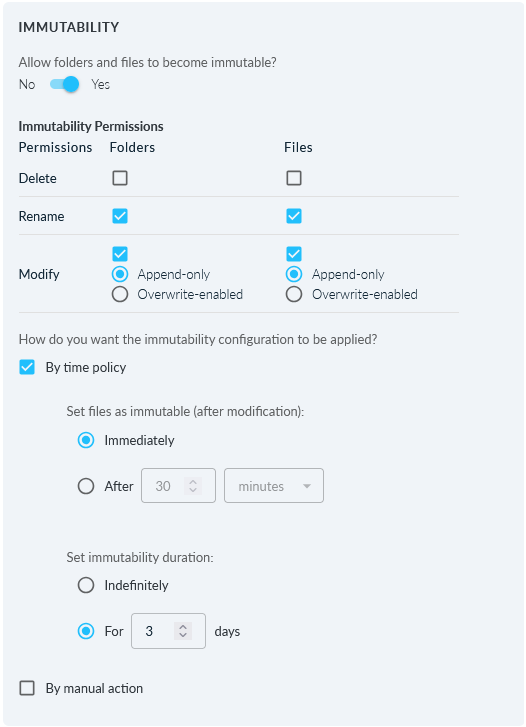This screenshot has height=727, width=526.
Task: Uncheck By time policy checkbox
Action: pyautogui.click(x=27, y=367)
